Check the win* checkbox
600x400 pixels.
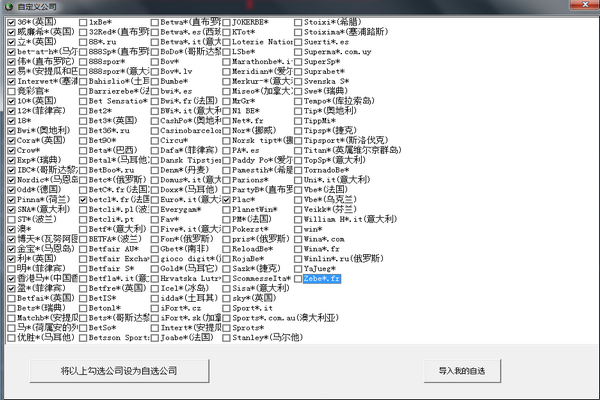tap(298, 230)
